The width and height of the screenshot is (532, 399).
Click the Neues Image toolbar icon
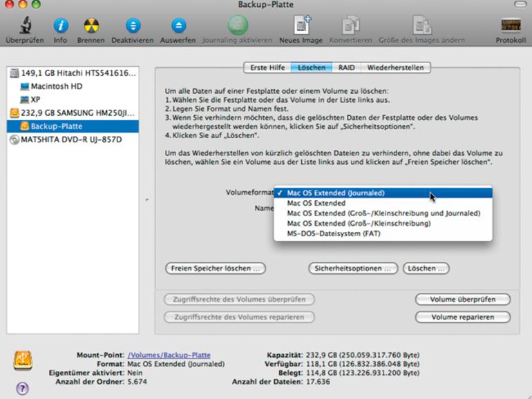302,25
